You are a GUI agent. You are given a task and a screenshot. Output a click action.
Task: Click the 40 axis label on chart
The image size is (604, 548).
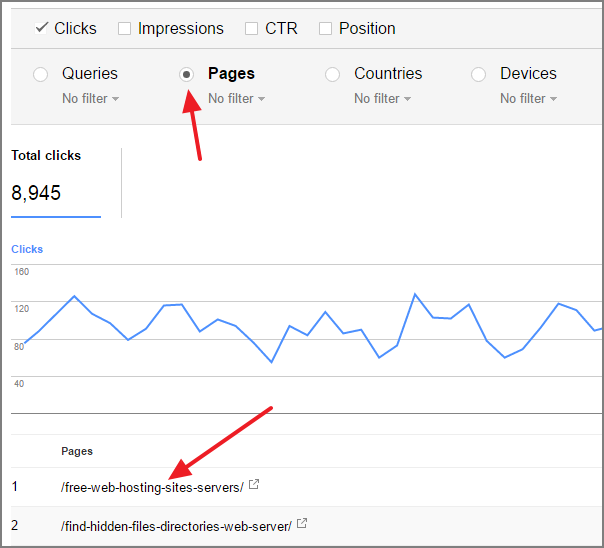tap(19, 384)
